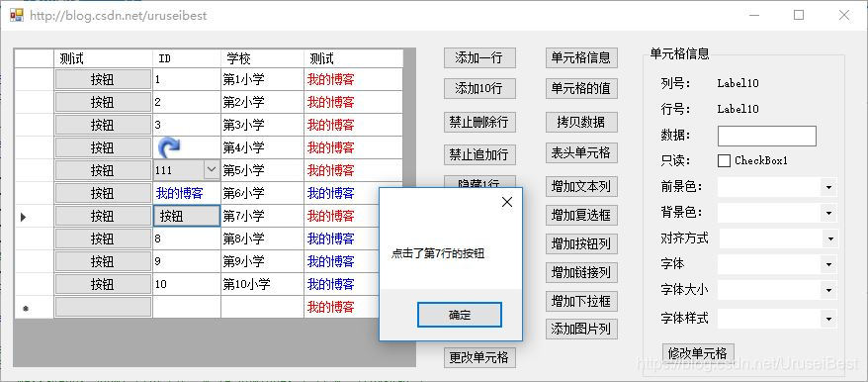Open the 我的博客 link in the new row
Image resolution: width=868 pixels, height=382 pixels.
tap(330, 307)
